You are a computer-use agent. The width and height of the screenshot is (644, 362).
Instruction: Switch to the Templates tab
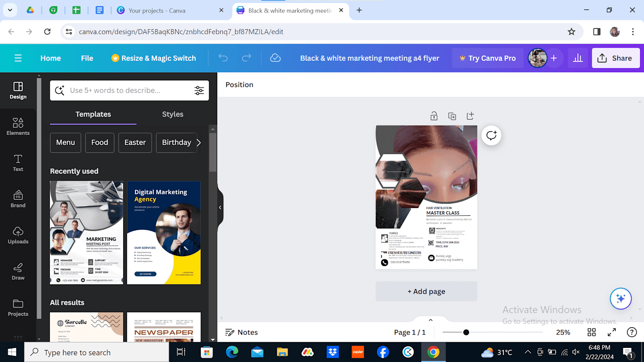[x=93, y=114]
